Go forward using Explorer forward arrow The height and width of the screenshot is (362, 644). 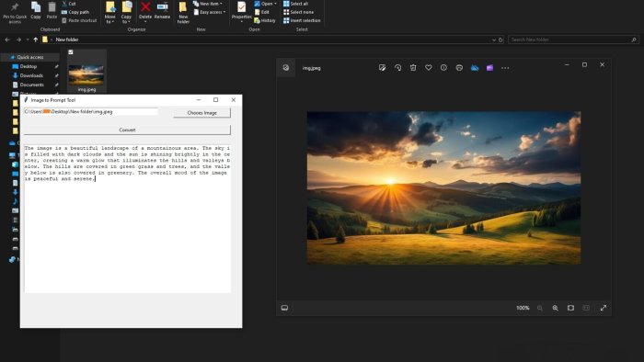coord(18,40)
